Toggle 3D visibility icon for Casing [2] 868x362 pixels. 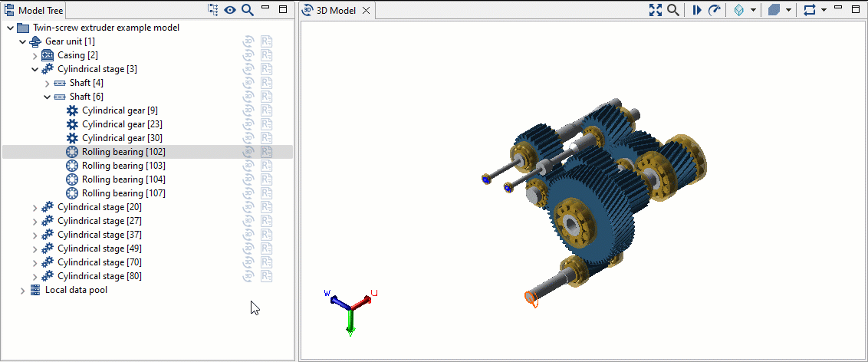tap(248, 55)
